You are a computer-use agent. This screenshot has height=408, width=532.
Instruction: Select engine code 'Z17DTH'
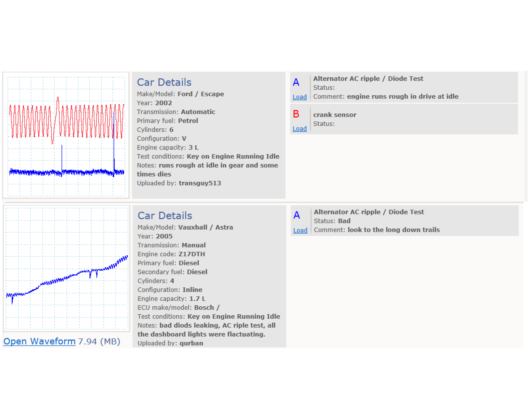pyautogui.click(x=192, y=254)
